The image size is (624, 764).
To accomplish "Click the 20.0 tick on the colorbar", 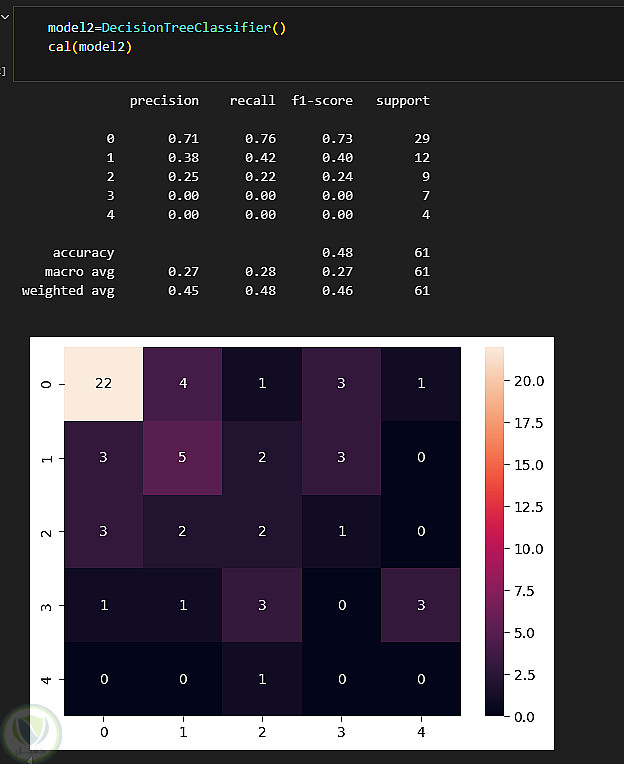I will click(531, 381).
